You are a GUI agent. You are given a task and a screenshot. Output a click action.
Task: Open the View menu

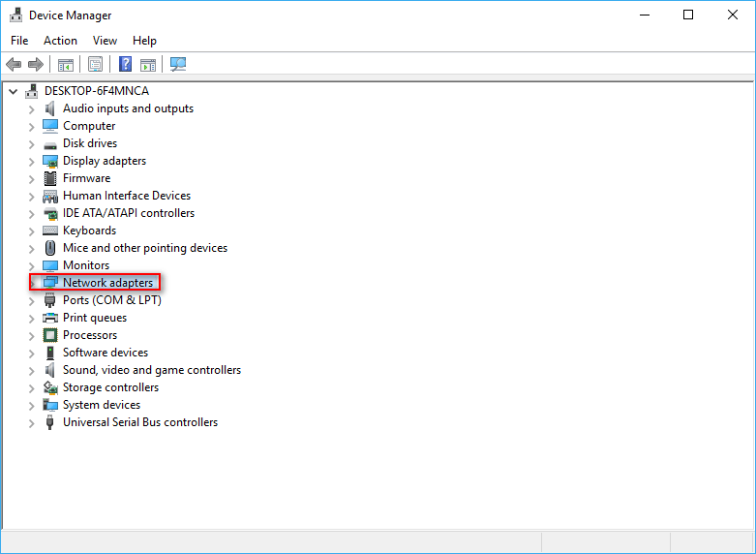105,41
